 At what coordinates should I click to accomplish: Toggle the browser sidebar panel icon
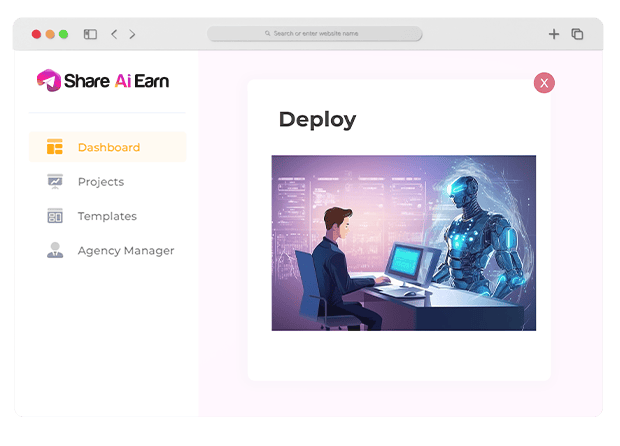tap(90, 34)
